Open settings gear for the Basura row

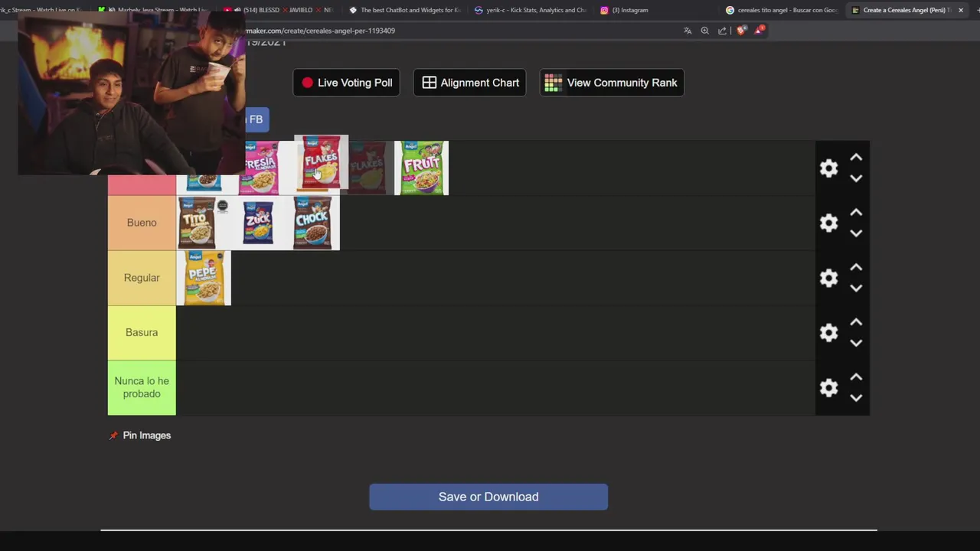(x=828, y=333)
